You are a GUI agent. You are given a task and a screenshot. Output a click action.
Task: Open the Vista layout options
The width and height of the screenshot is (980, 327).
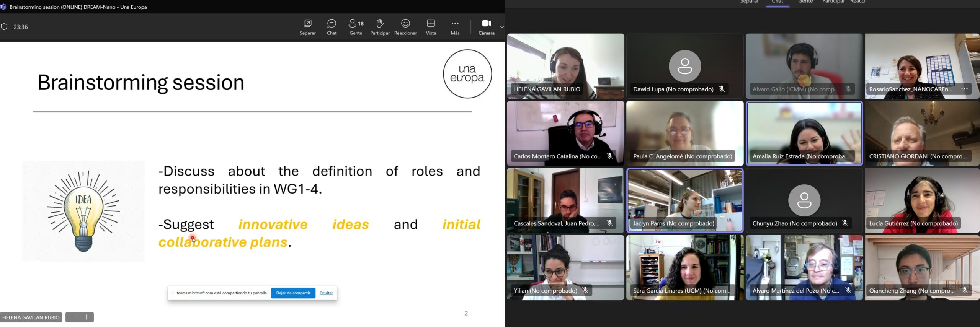(x=431, y=24)
